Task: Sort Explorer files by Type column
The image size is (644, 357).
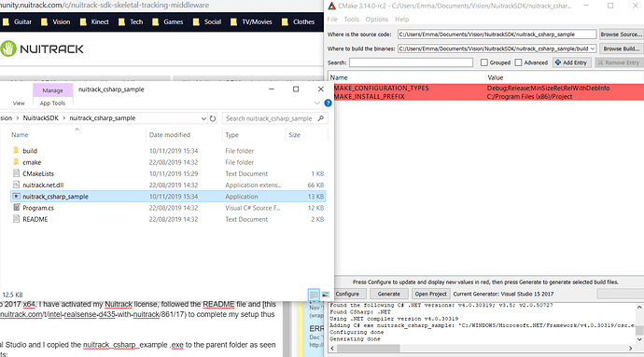Action: tap(231, 134)
